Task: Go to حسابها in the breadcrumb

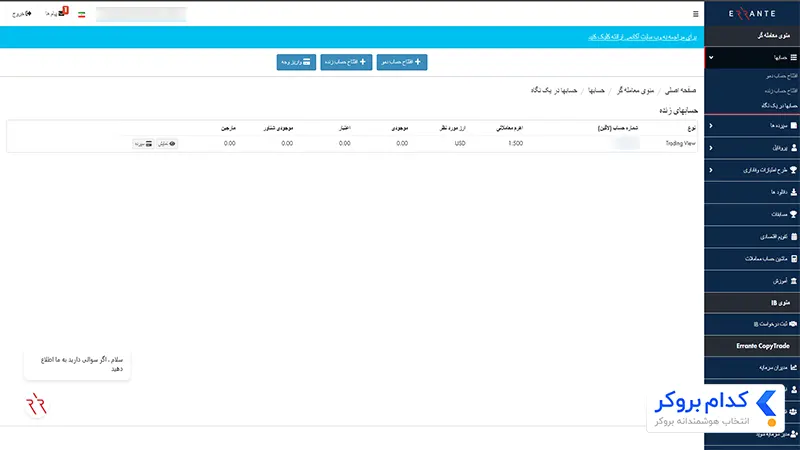Action: (596, 90)
